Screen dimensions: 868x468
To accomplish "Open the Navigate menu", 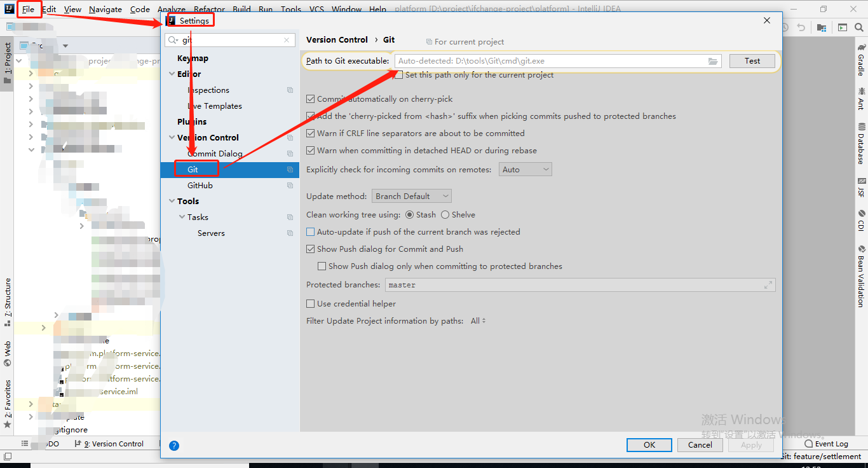I will tap(105, 10).
